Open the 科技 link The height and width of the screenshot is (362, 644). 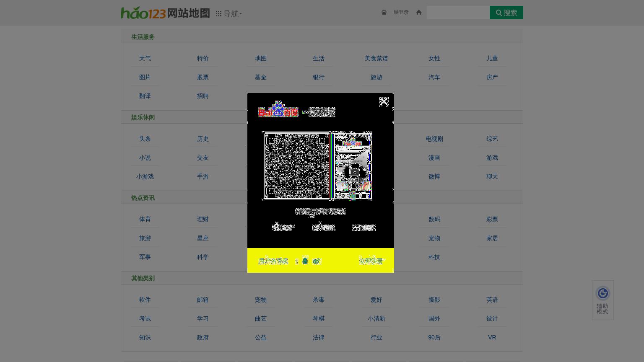[434, 257]
